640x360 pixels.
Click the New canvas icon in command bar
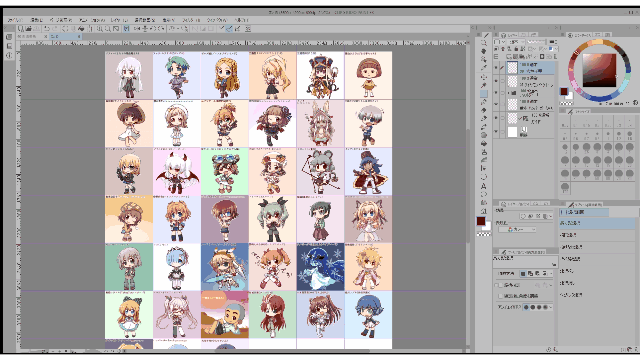pos(20,29)
